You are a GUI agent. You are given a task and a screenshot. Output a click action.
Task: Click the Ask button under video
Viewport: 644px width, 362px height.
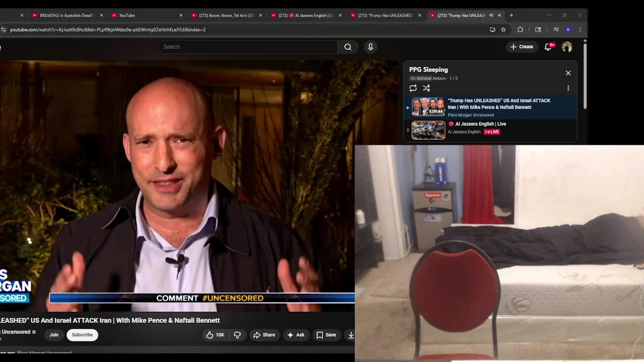click(296, 335)
